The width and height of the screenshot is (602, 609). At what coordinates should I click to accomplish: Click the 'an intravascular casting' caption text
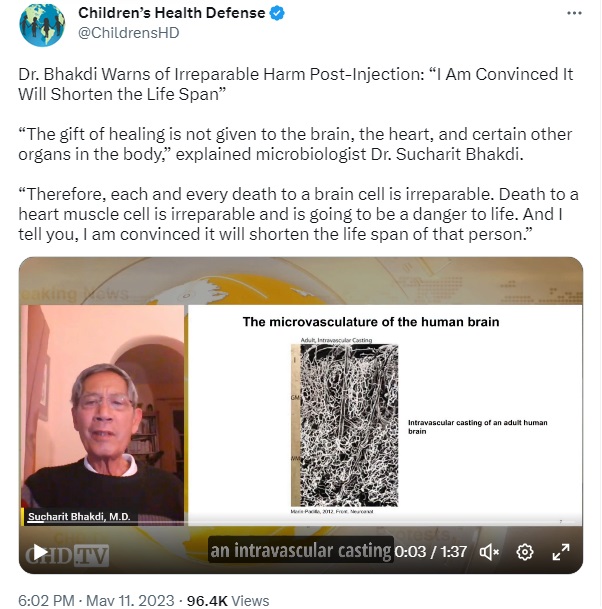click(x=301, y=550)
